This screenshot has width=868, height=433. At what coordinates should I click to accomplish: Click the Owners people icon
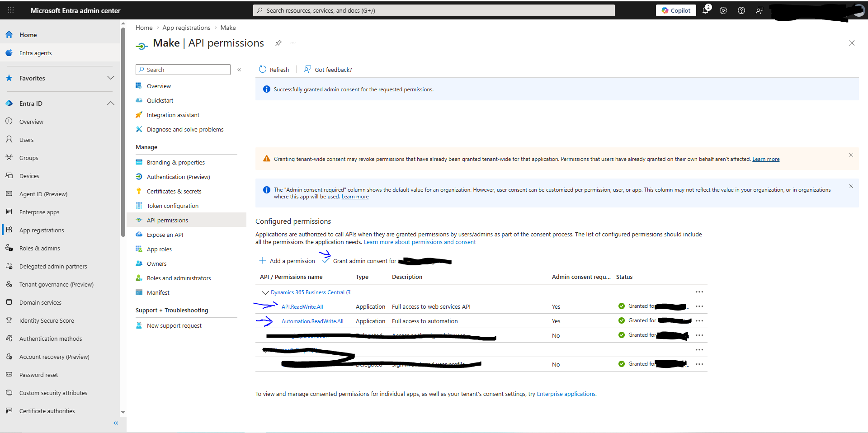click(139, 263)
